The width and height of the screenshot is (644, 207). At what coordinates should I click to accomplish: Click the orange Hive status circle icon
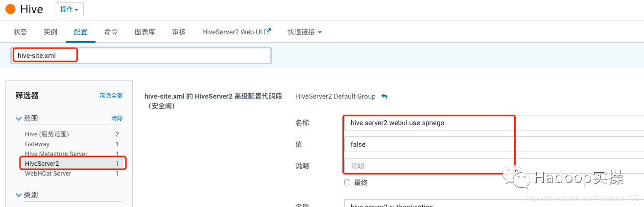[10, 9]
